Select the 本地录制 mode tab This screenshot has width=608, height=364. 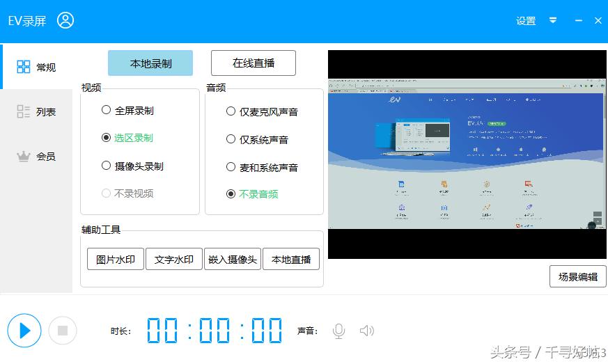(150, 63)
